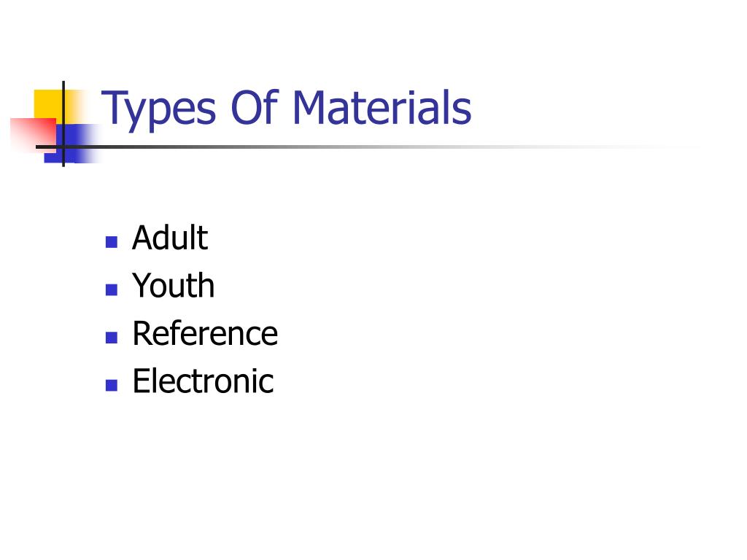Viewport: 747px width, 560px height.
Task: Click the red gradient square
Action: [x=34, y=135]
